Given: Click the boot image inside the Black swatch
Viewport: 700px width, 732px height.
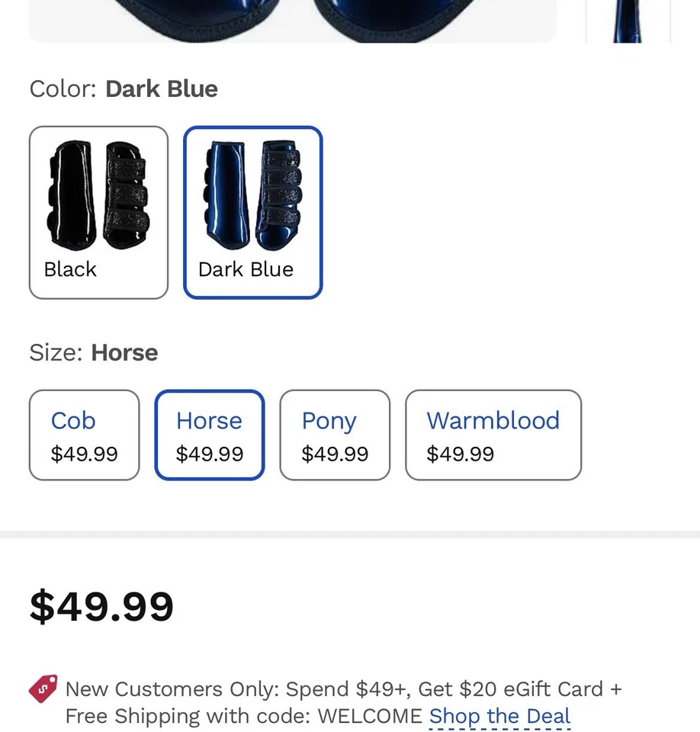Looking at the screenshot, I should coord(98,194).
